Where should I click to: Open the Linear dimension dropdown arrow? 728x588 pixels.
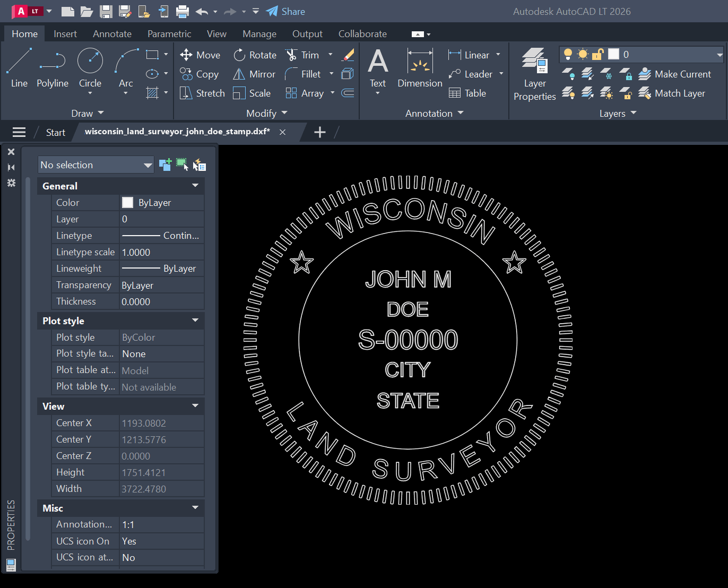pyautogui.click(x=498, y=55)
